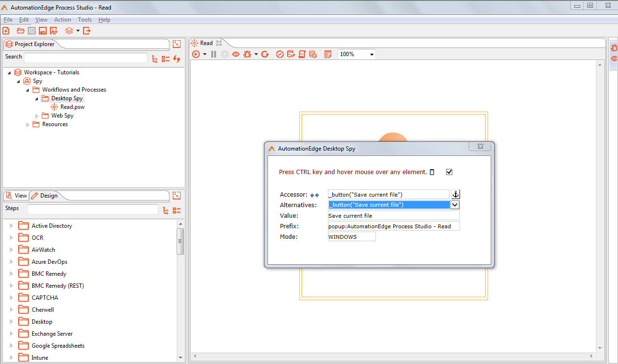
Task: Open the Alternatives combo box dropdown arrow
Action: pos(455,205)
